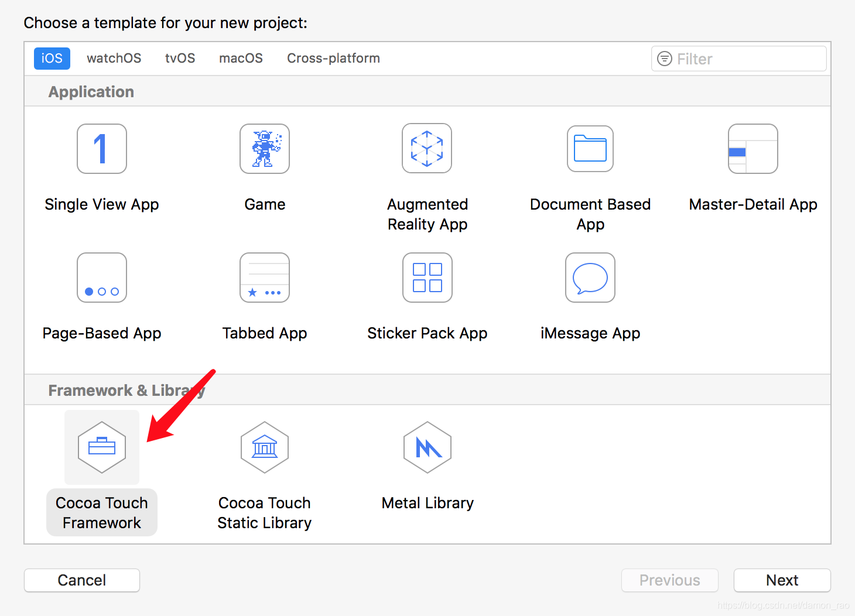Switch to the iOS platform tab
The image size is (855, 616).
tap(52, 59)
